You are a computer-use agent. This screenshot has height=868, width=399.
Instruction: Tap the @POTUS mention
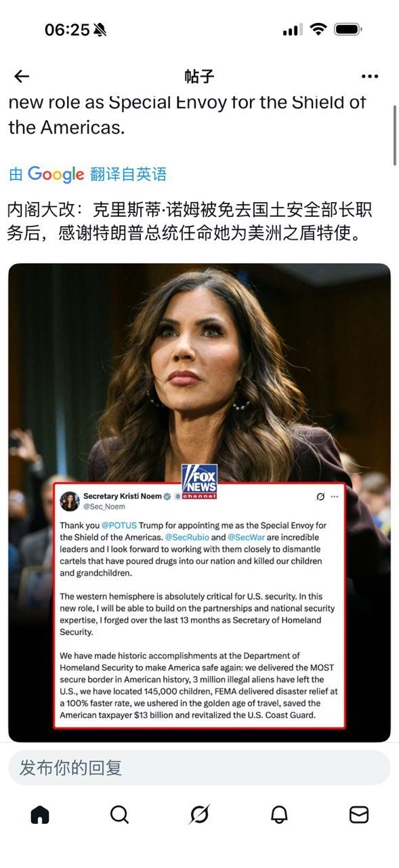pyautogui.click(x=120, y=526)
